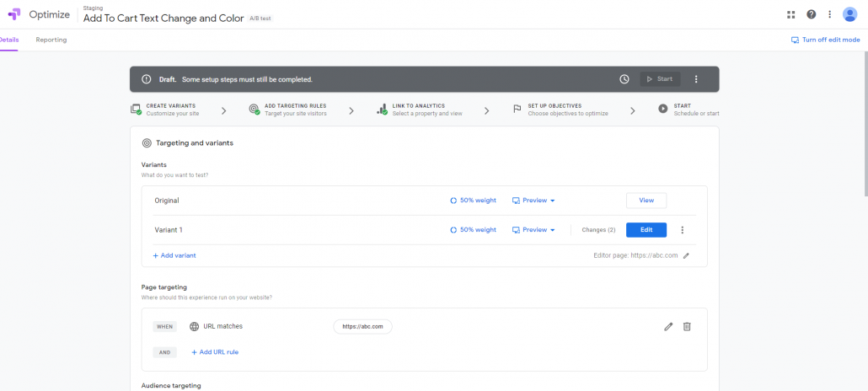Image resolution: width=868 pixels, height=391 pixels.
Task: Click the Variant 1 Preview device icon
Action: 516,230
